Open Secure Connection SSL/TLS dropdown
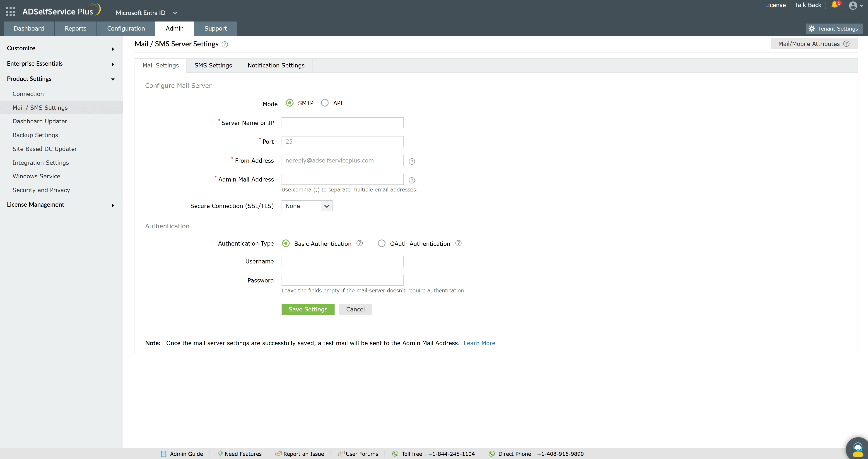 pyautogui.click(x=307, y=206)
